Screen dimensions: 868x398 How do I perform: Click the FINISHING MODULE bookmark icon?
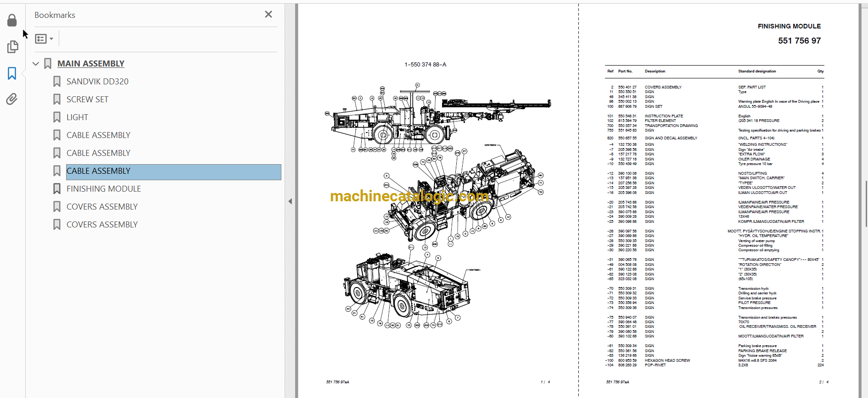57,189
